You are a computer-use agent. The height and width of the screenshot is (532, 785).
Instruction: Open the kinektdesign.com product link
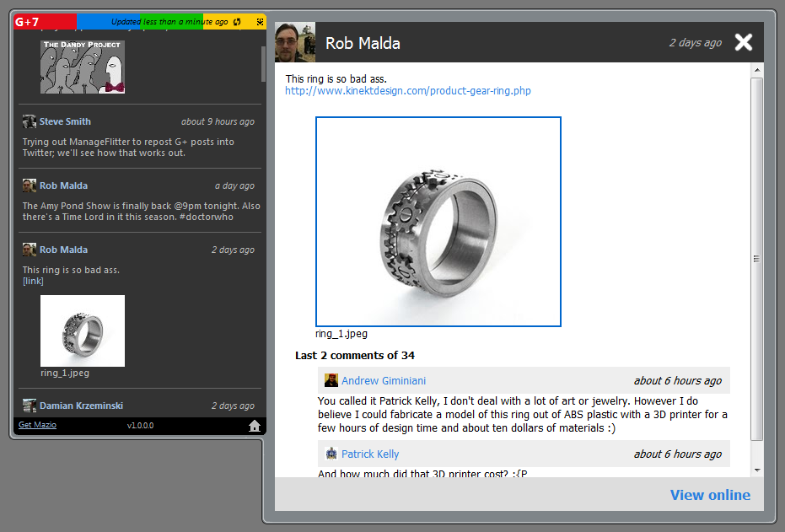pos(408,91)
